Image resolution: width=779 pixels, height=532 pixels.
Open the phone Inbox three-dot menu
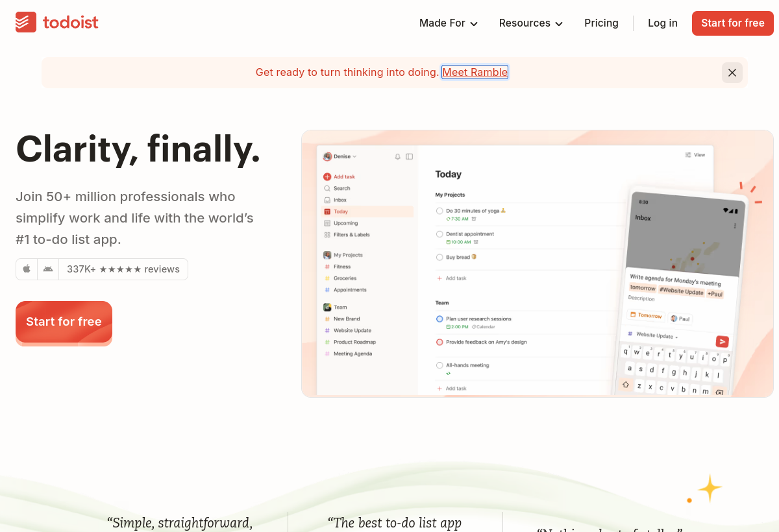click(735, 226)
